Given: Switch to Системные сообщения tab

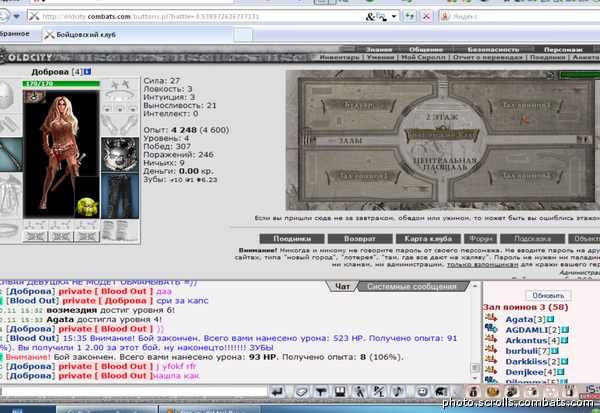Looking at the screenshot, I should click(412, 286).
